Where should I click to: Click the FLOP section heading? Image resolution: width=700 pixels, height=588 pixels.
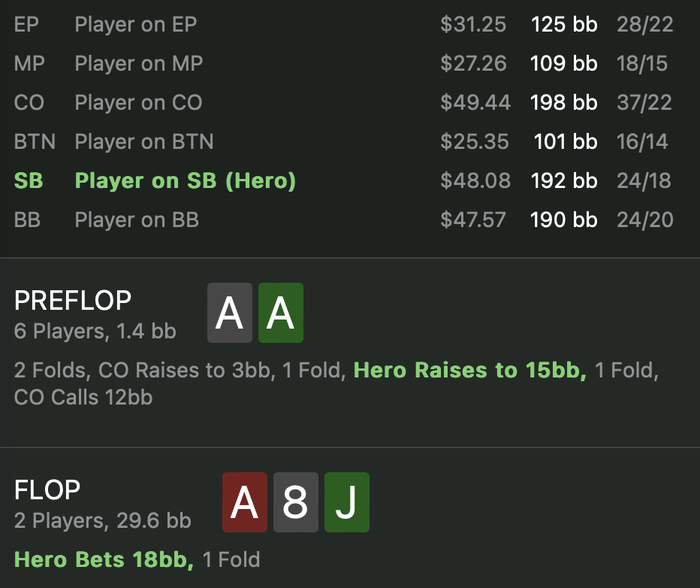click(x=47, y=490)
